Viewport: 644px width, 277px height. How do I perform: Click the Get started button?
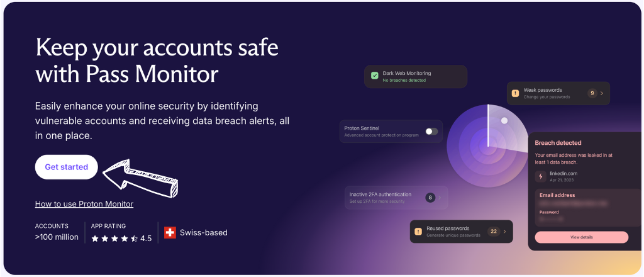pos(67,167)
